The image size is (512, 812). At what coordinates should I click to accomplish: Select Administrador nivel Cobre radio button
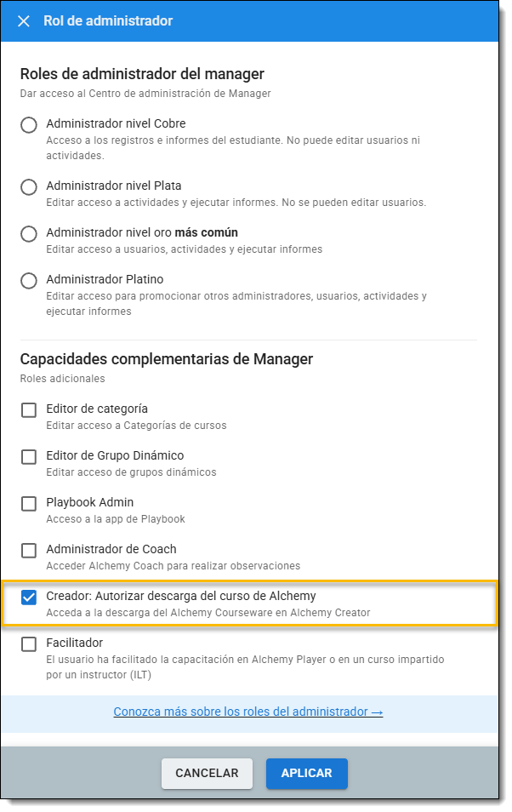pyautogui.click(x=29, y=125)
